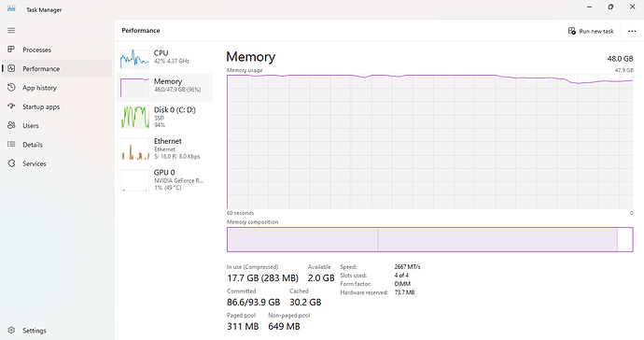The height and width of the screenshot is (340, 644).
Task: Click the 'NVIDIA GeForce R...' GPU name
Action: (x=178, y=180)
